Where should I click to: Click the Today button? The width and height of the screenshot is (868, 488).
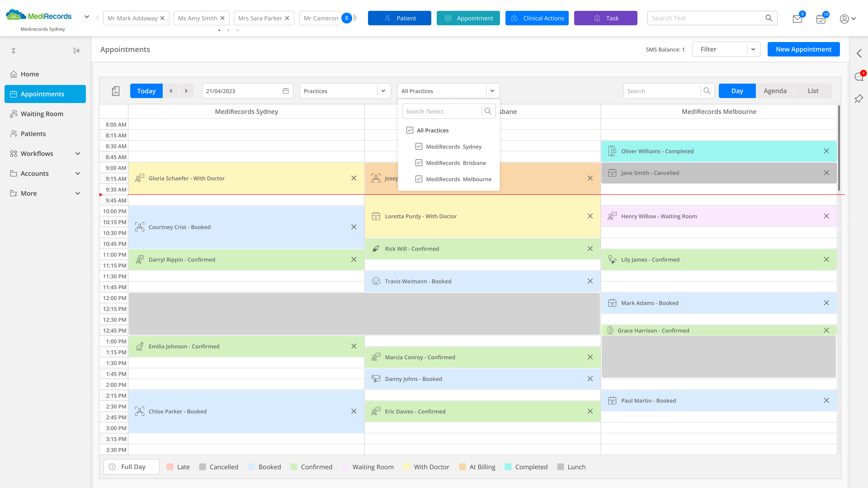(146, 91)
